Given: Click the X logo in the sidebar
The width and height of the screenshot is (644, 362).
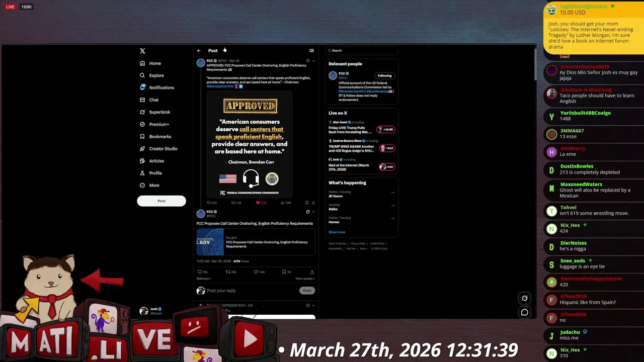Looking at the screenshot, I should [142, 51].
